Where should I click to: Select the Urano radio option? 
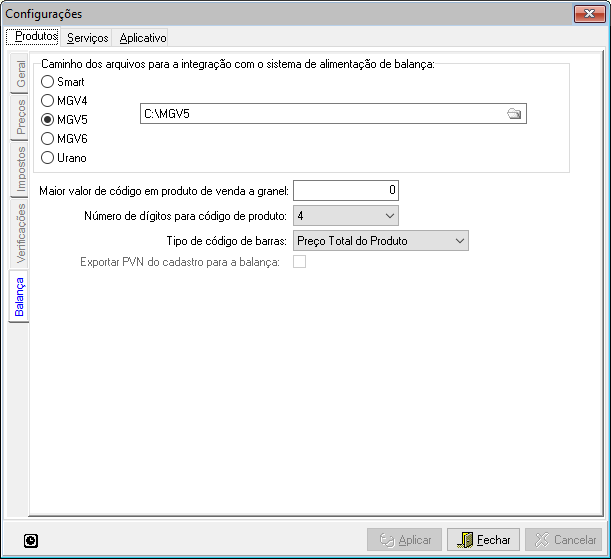click(x=47, y=157)
